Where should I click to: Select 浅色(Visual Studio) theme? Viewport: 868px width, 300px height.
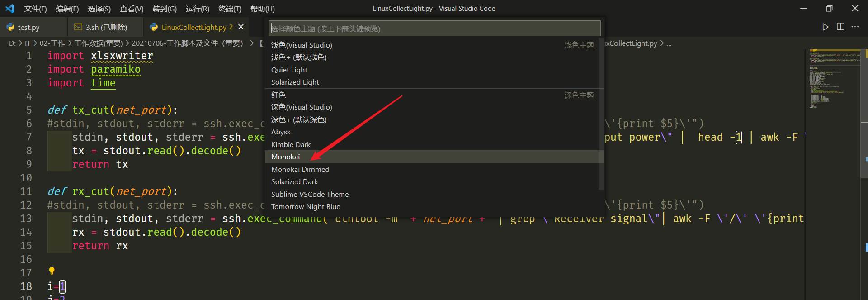click(x=434, y=45)
